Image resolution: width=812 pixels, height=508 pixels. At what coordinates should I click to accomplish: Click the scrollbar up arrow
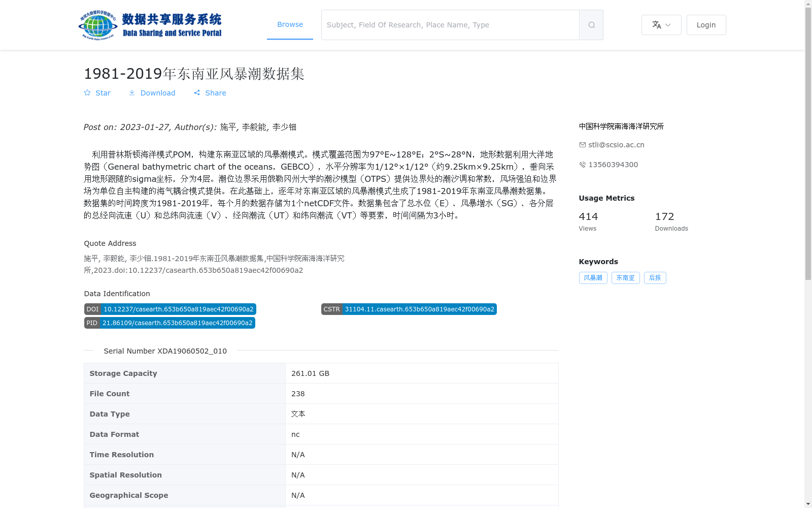pos(808,4)
